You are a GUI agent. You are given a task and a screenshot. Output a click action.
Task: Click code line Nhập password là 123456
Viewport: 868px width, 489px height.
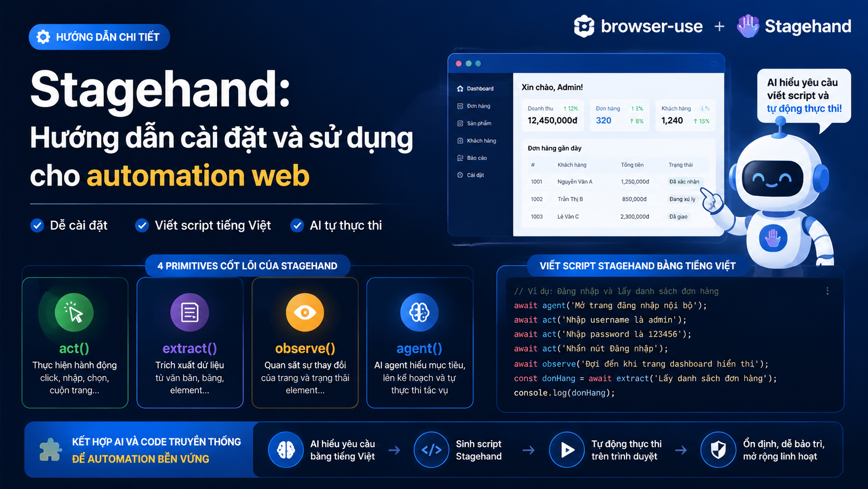(603, 335)
